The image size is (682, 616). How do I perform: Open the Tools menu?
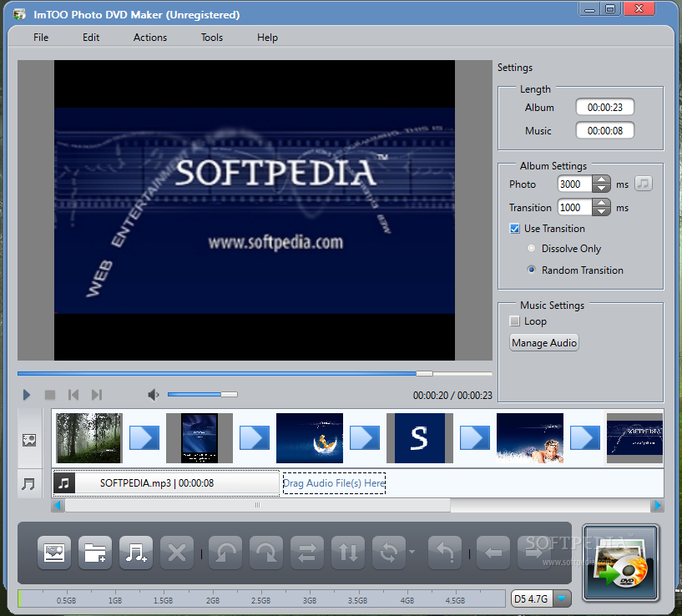click(212, 38)
